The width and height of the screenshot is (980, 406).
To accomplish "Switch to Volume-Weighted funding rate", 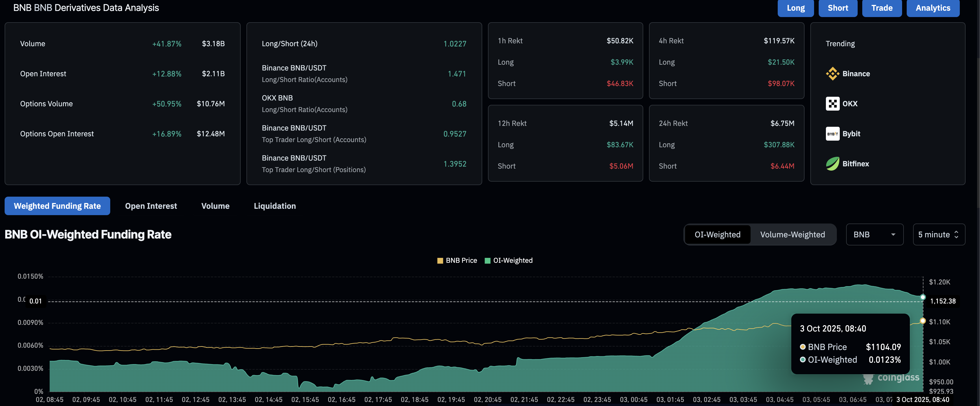I will 792,234.
